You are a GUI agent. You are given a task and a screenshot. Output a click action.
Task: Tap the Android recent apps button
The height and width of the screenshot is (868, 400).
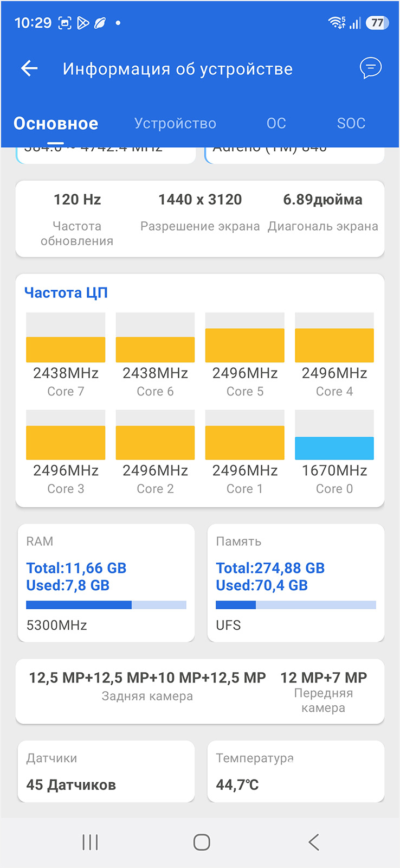point(90,842)
